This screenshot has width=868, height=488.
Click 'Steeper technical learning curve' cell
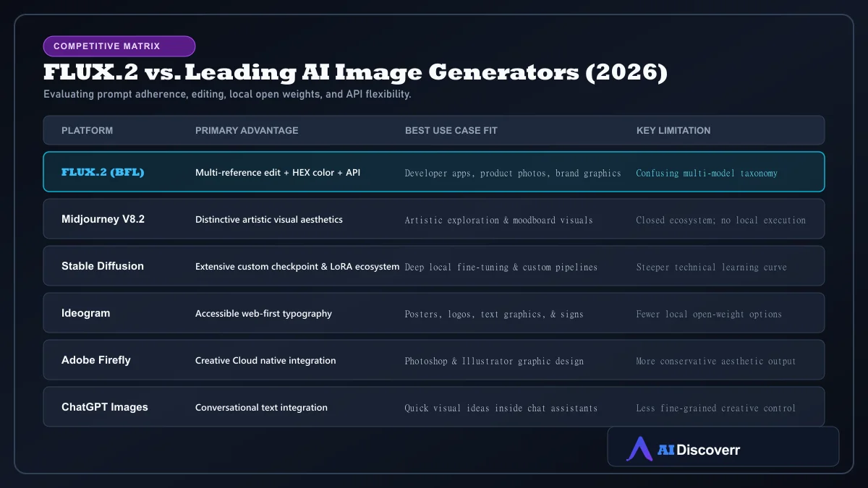[x=712, y=267]
